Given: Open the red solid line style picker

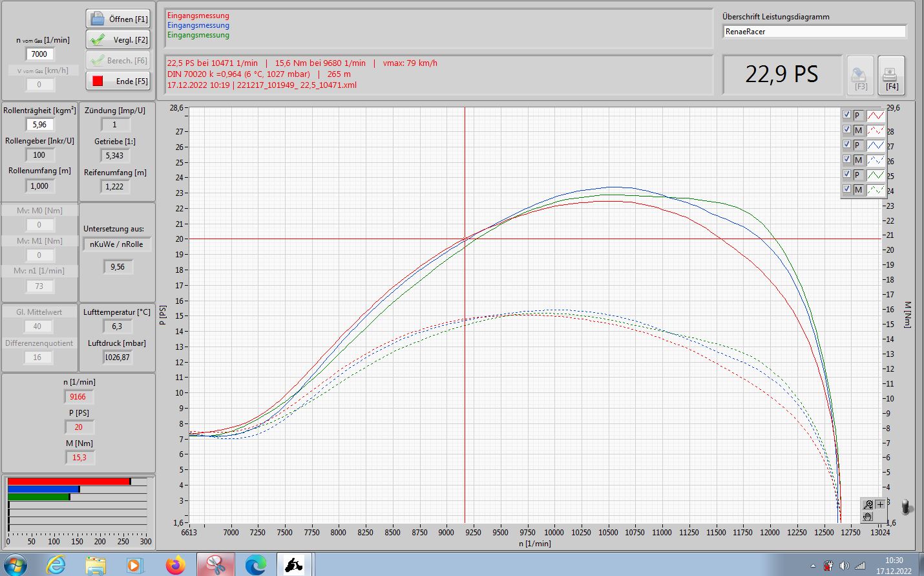Looking at the screenshot, I should pos(876,115).
